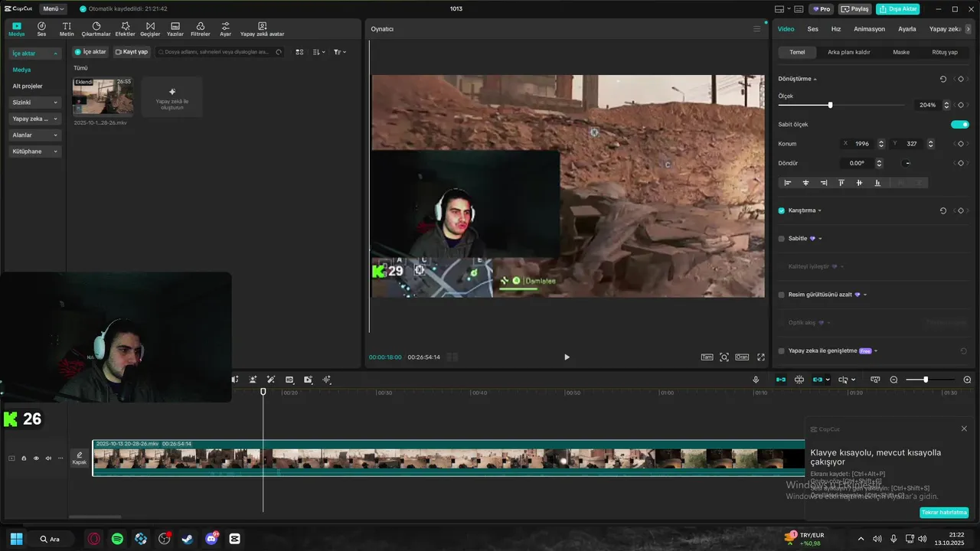Open the Filtreler filters icon
The image size is (980, 551).
coord(200,29)
